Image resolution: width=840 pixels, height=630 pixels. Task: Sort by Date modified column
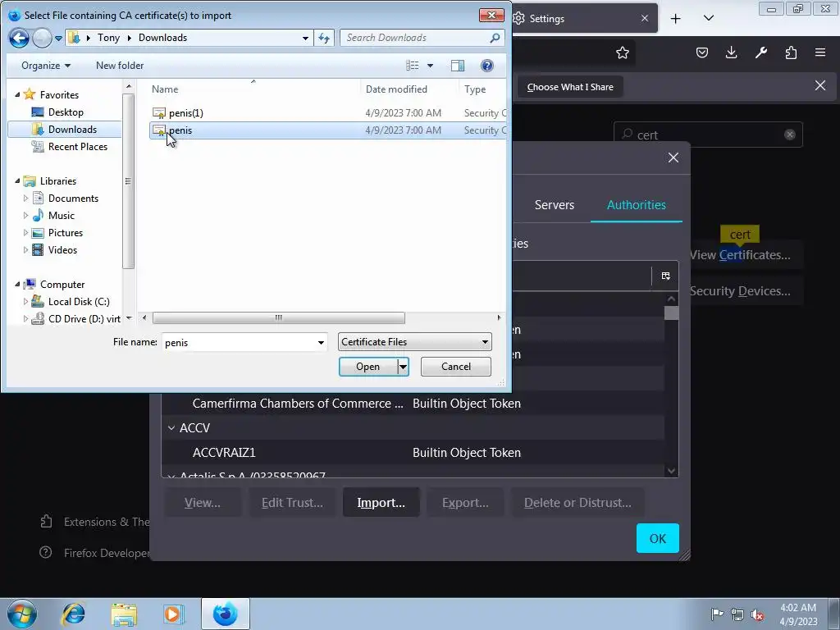(x=396, y=89)
